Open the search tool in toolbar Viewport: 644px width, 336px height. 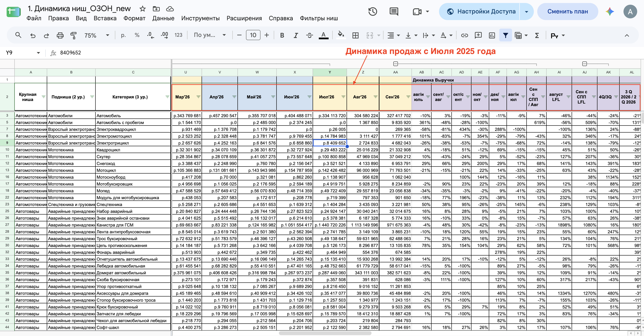tap(18, 35)
